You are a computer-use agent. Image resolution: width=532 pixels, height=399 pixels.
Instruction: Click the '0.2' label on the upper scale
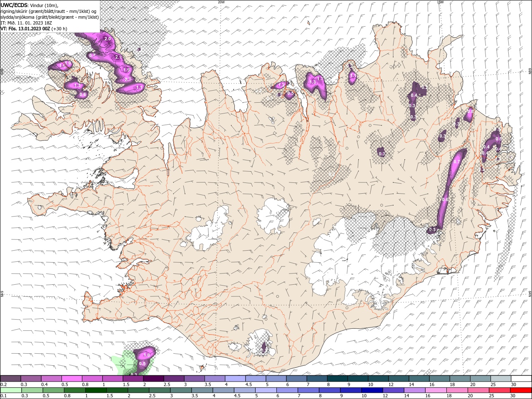[3, 384]
